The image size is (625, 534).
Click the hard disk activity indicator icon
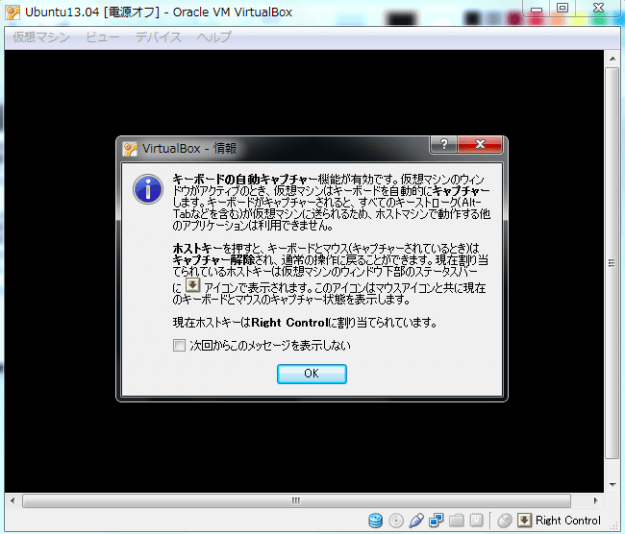coord(376,520)
